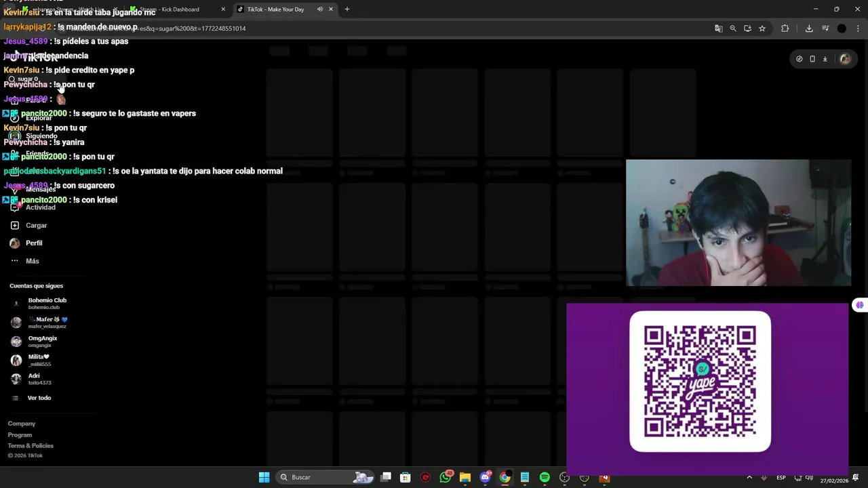
Task: Open the Más three-dots menu
Action: tap(14, 261)
